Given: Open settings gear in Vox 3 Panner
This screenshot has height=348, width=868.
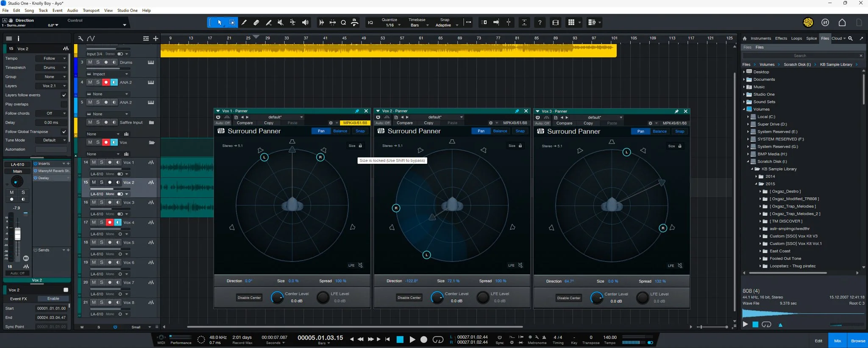Looking at the screenshot, I should click(650, 123).
